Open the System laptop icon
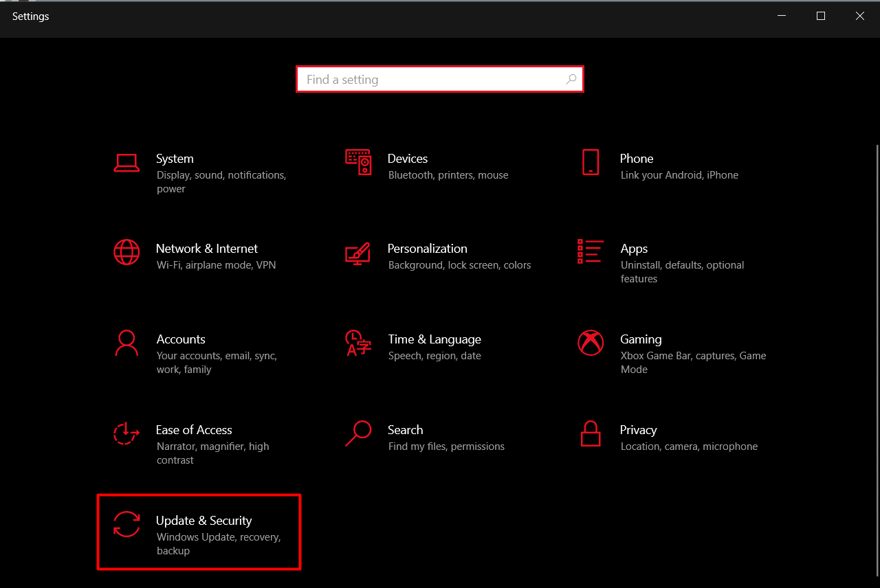This screenshot has width=880, height=588. click(126, 162)
